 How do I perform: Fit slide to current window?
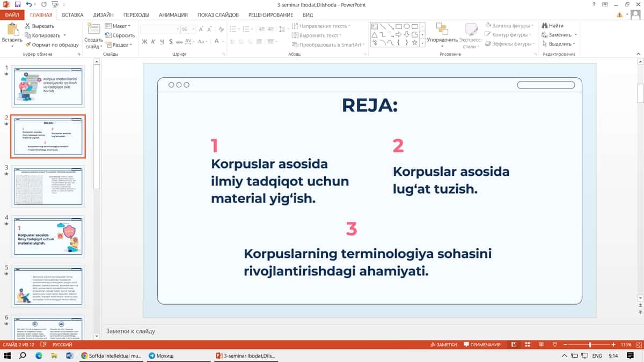pos(638,344)
